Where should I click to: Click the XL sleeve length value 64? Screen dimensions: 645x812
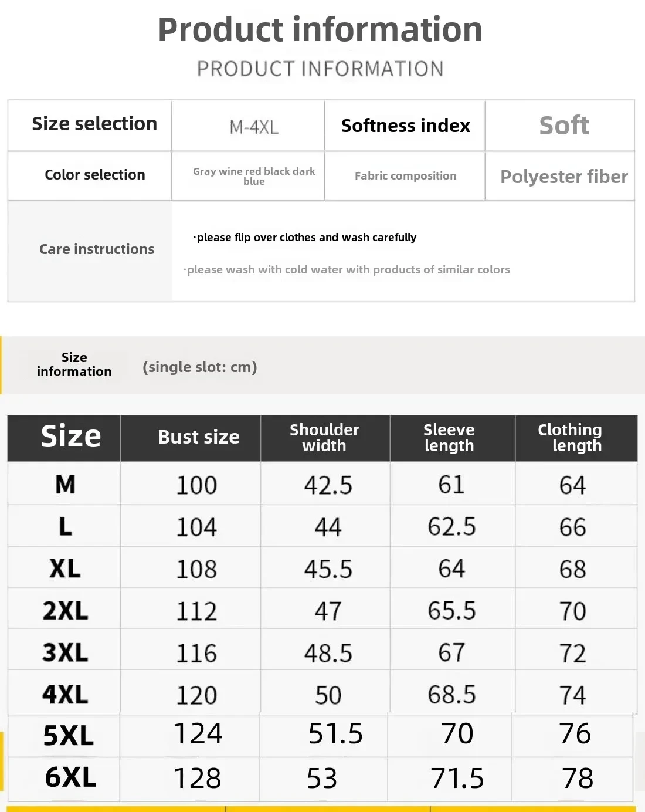[451, 569]
